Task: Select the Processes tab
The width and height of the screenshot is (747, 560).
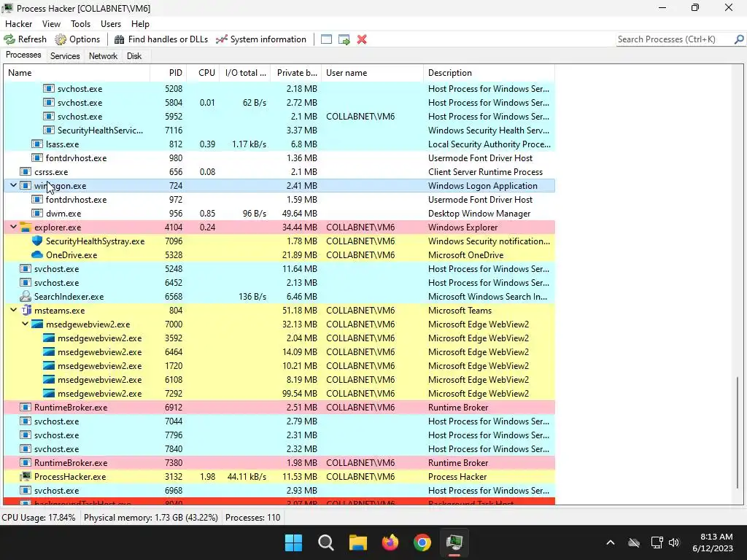Action: point(23,55)
